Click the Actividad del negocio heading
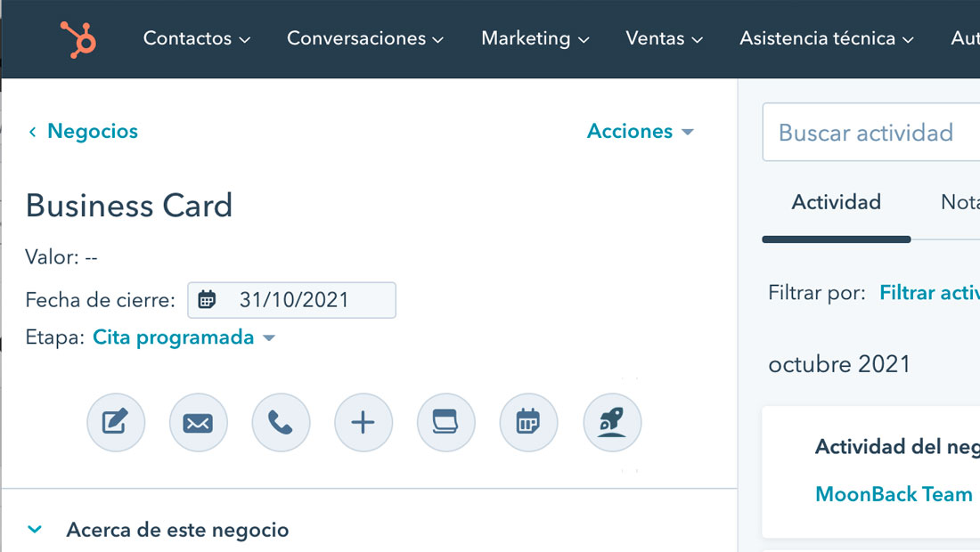The height and width of the screenshot is (552, 980). (897, 446)
